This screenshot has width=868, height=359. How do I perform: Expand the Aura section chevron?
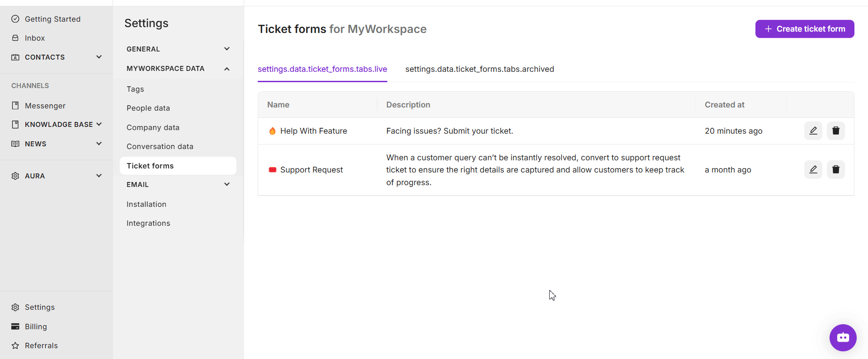coord(99,176)
